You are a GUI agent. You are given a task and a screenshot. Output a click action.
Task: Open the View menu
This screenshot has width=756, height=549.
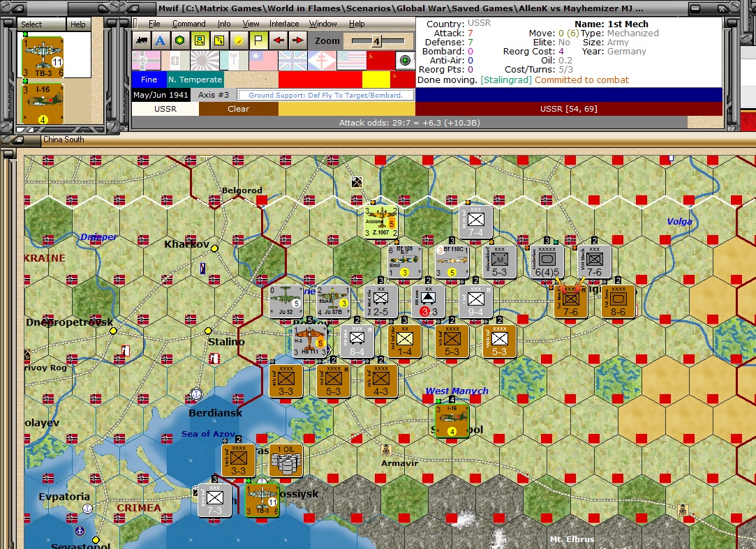(x=251, y=24)
